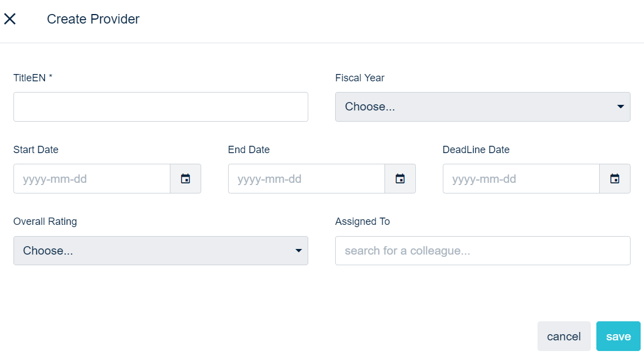Click the Start Date label
The width and height of the screenshot is (644, 360).
[x=36, y=150]
